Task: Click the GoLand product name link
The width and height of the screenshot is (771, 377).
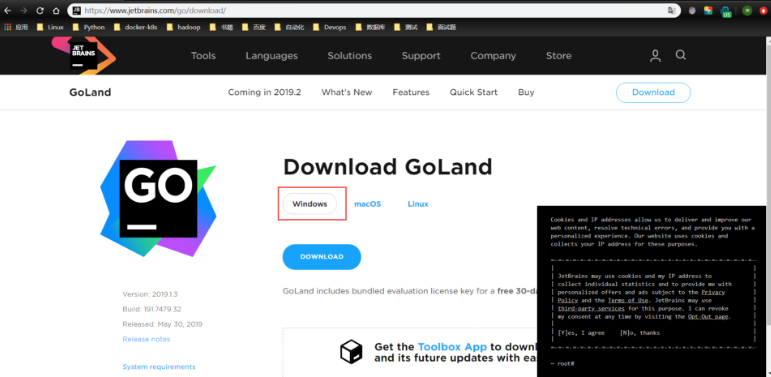Action: coord(90,92)
